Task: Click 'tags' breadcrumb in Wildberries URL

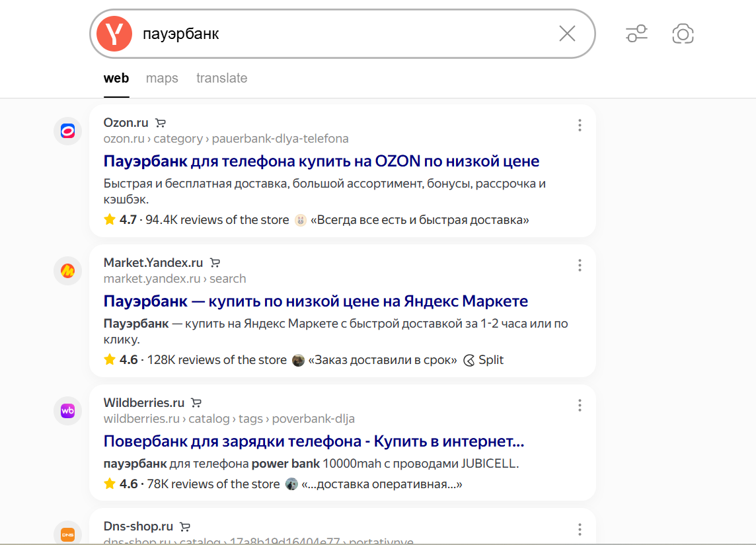Action: pyautogui.click(x=250, y=419)
